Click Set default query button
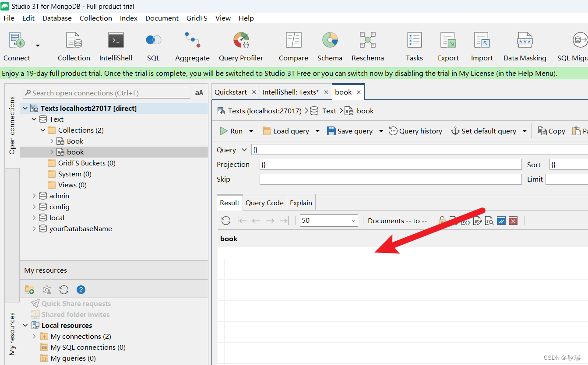 pyautogui.click(x=483, y=131)
